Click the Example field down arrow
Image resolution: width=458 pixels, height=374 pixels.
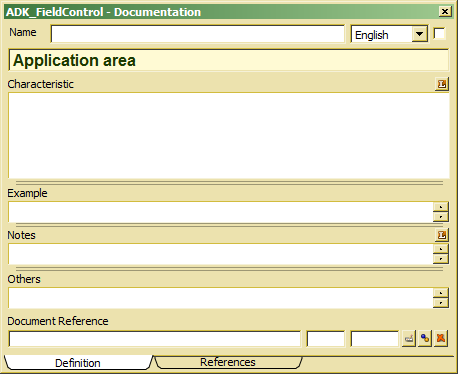(x=441, y=217)
